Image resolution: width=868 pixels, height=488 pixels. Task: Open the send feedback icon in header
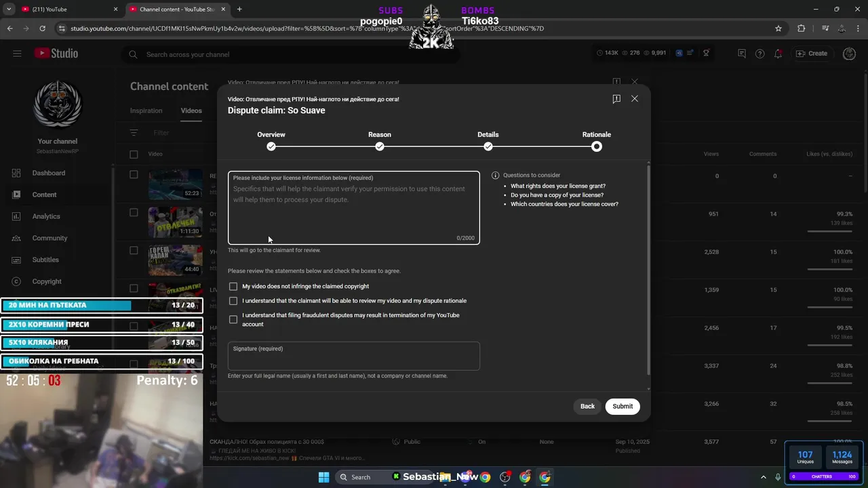pyautogui.click(x=741, y=54)
